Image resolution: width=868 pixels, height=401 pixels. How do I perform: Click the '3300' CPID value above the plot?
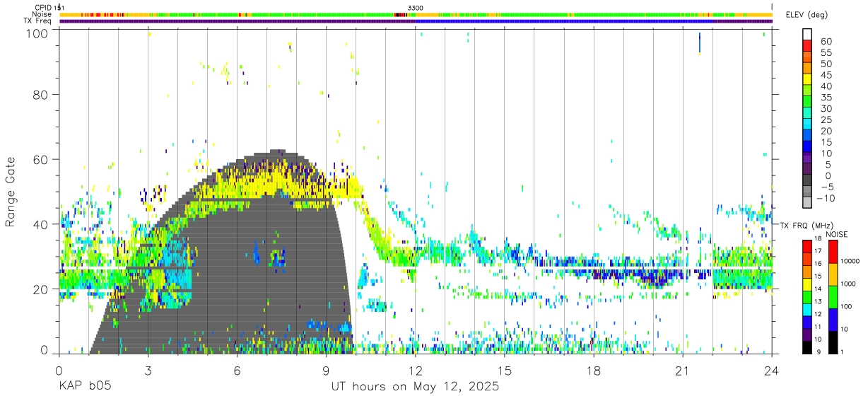(x=416, y=8)
